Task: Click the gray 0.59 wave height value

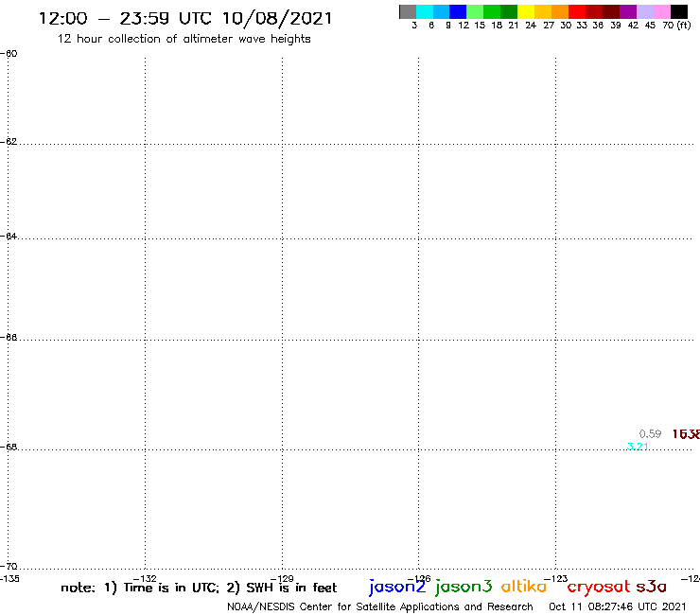Action: point(650,433)
